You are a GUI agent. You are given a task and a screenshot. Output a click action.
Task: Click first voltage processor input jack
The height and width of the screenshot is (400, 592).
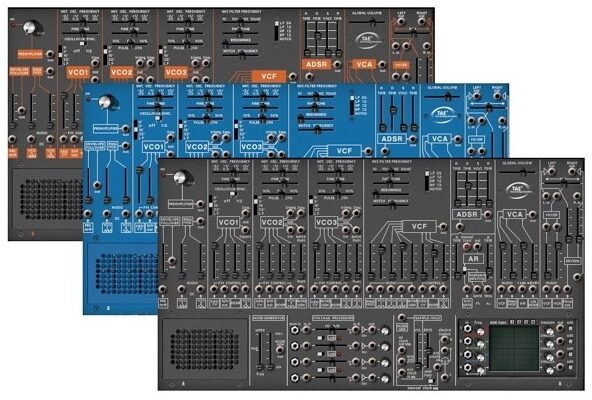click(x=294, y=330)
